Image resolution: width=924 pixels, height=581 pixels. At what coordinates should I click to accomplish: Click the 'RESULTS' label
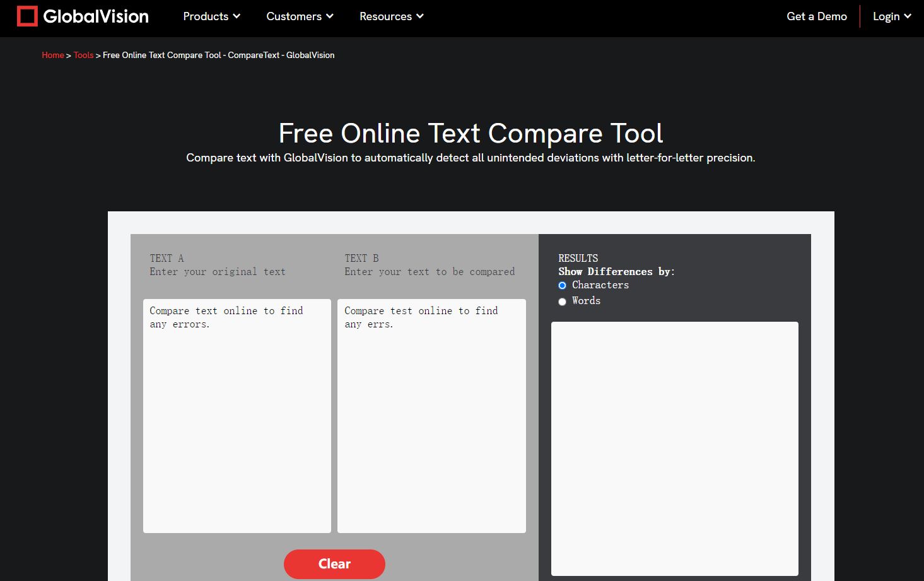(578, 258)
